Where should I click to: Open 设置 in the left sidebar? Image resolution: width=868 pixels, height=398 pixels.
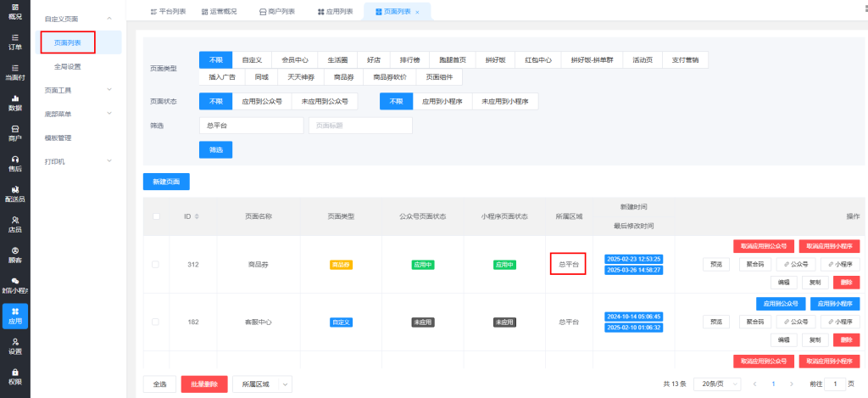click(14, 345)
